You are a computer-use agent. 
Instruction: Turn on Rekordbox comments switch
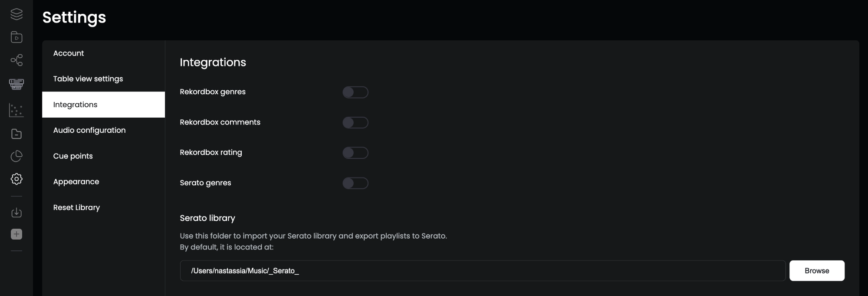click(x=355, y=122)
